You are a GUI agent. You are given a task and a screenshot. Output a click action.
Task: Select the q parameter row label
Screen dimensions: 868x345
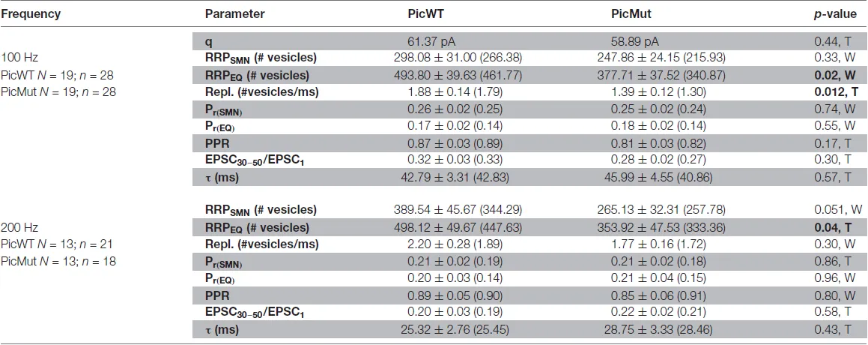[208, 42]
